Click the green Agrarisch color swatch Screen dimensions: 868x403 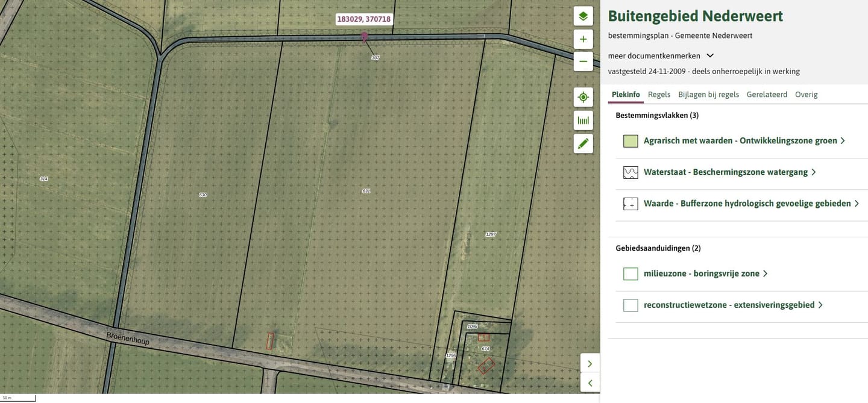(631, 141)
